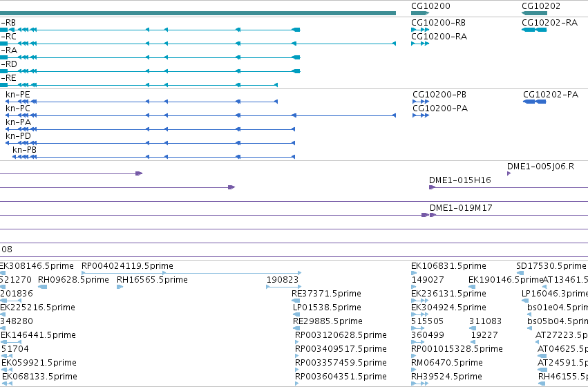Open the kn-PE protein feature label
Image resolution: width=588 pixels, height=387 pixels.
(x=18, y=95)
